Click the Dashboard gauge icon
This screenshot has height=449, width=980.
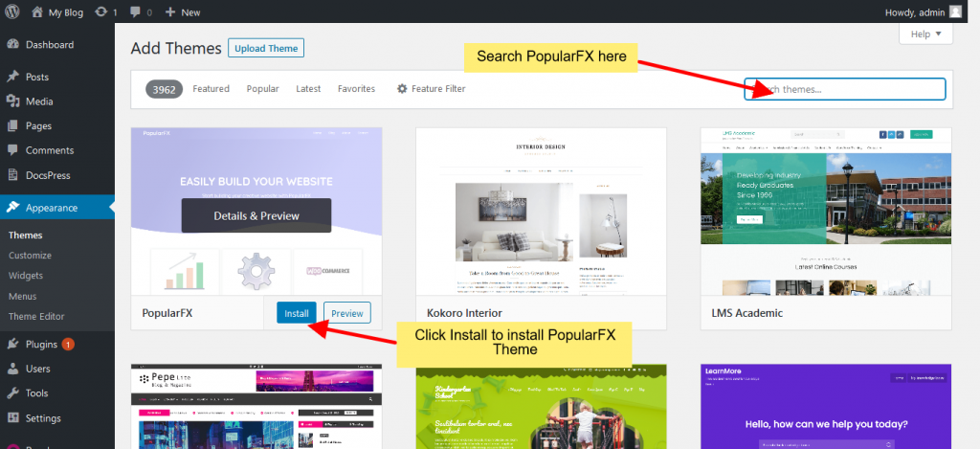point(12,44)
